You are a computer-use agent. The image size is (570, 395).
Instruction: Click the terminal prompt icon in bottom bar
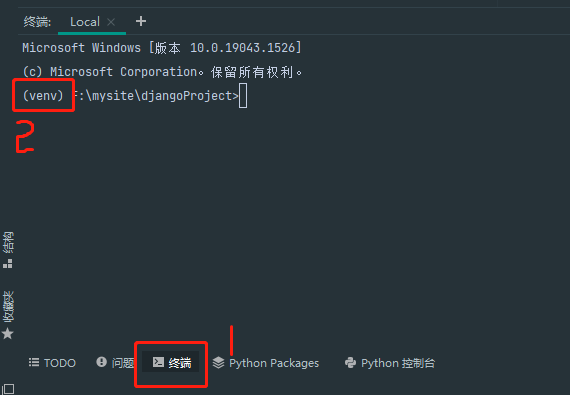158,362
